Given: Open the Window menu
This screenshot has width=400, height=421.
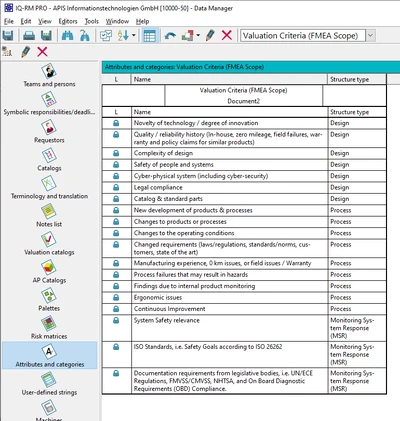Looking at the screenshot, I should click(x=117, y=21).
